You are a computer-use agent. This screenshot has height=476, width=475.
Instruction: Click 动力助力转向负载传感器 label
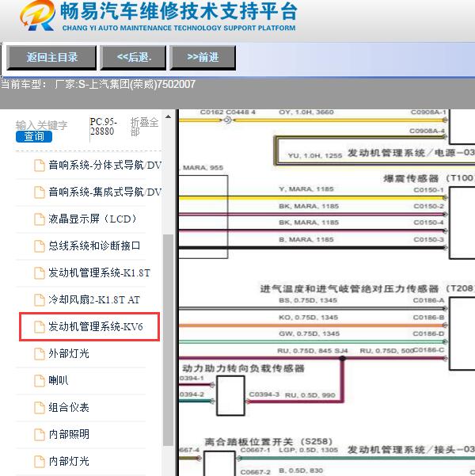tap(243, 368)
